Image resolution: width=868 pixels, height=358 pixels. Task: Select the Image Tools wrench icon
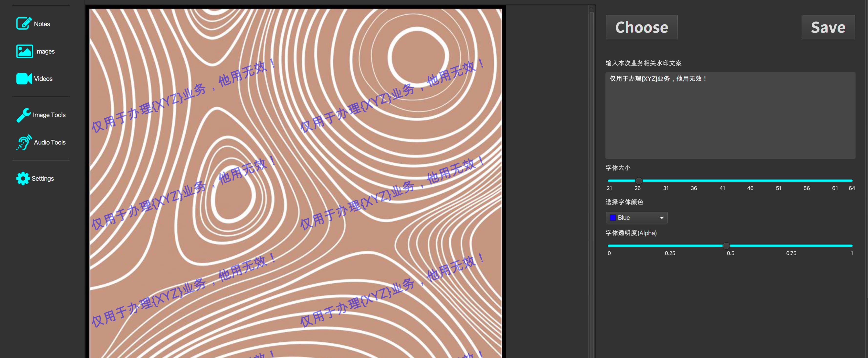coord(24,115)
